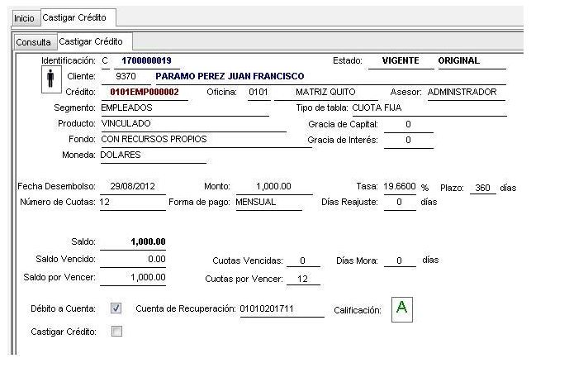Click the Forma de pago MENSUAL
The image size is (588, 368).
[x=268, y=202]
